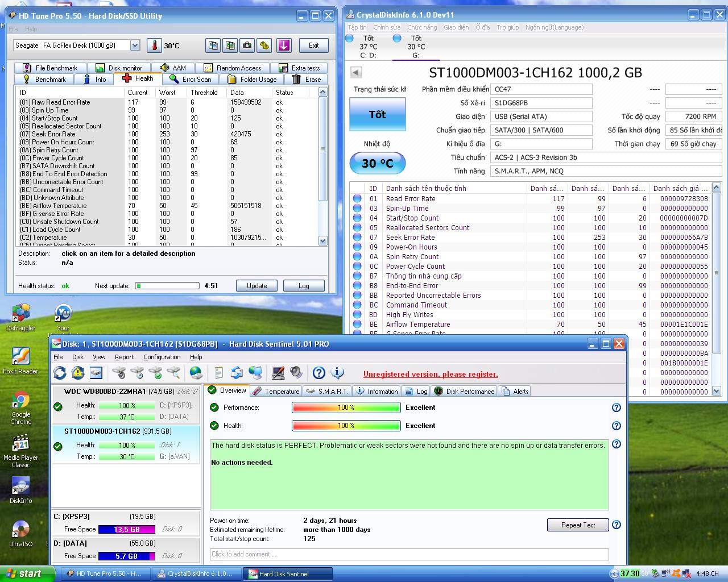728x582 pixels.
Task: Click the blue info icon in Sentinel toolbar
Action: (x=337, y=373)
